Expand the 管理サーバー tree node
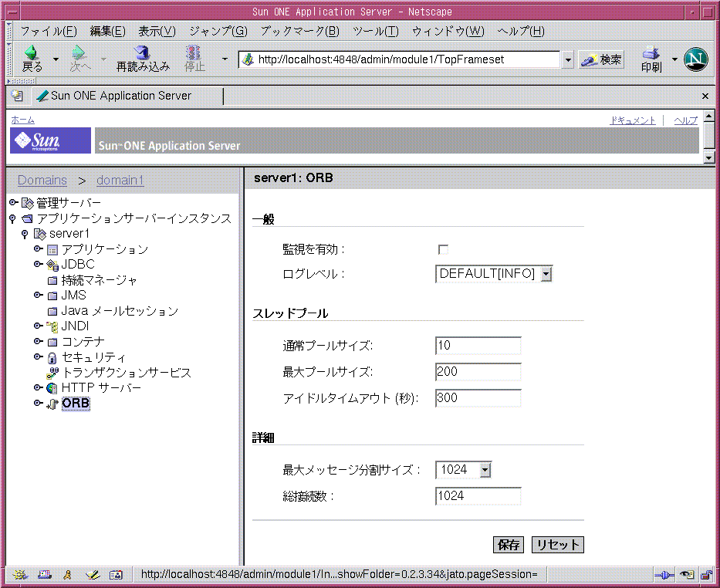Image resolution: width=720 pixels, height=588 pixels. tap(13, 202)
